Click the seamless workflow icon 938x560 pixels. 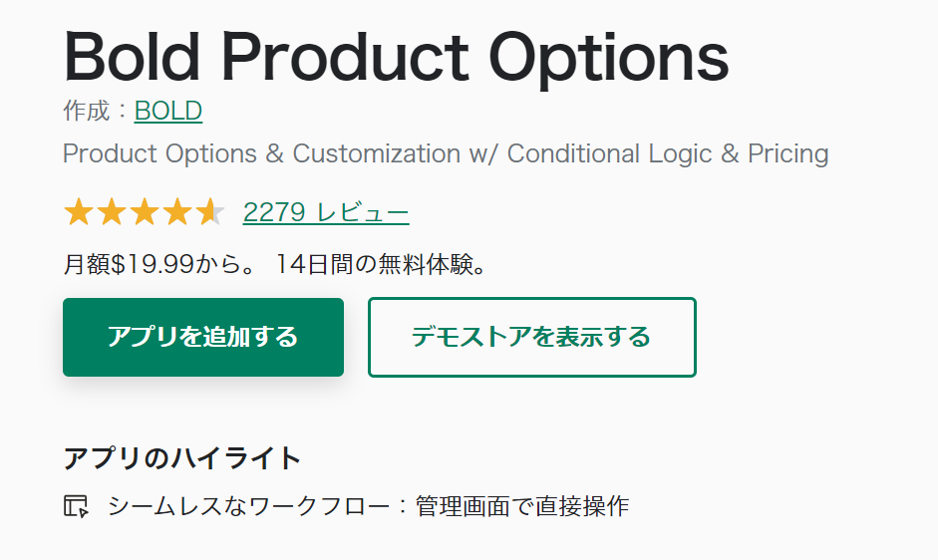click(76, 506)
